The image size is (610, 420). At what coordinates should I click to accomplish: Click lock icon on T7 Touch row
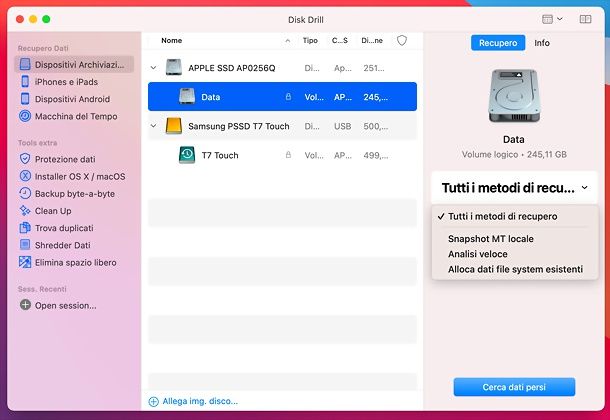coord(288,155)
